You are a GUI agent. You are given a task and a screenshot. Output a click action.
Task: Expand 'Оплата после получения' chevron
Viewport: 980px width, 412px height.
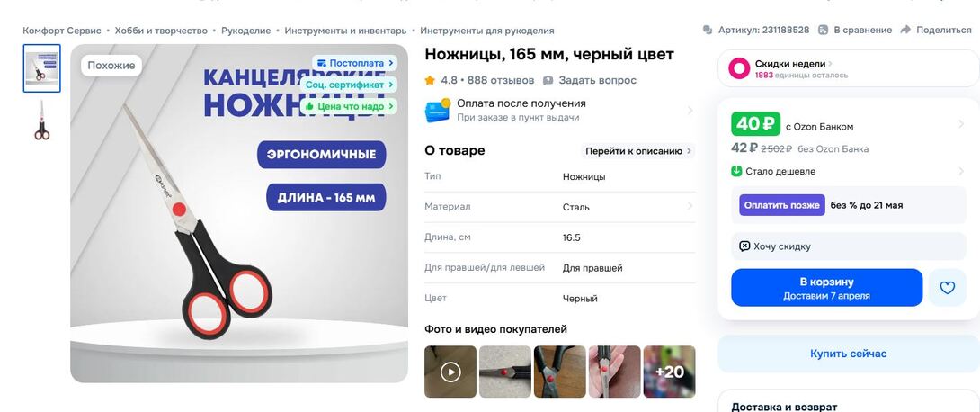(x=690, y=111)
